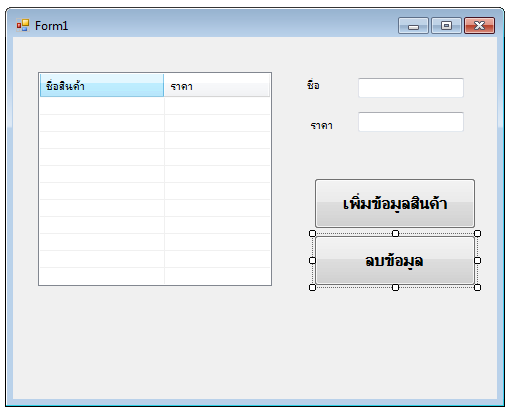Click the ชื่อสินค้า column header
Screen dimensions: 511x413
coord(102,86)
